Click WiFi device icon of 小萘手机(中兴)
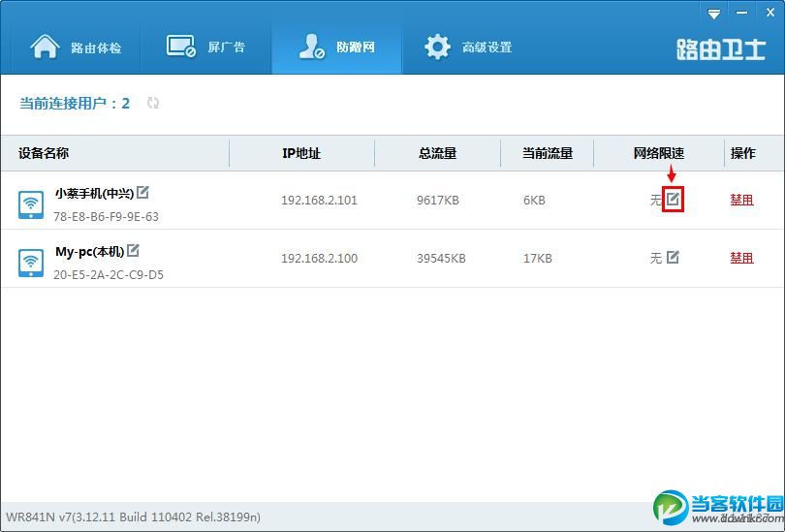This screenshot has width=785, height=532. click(x=31, y=204)
